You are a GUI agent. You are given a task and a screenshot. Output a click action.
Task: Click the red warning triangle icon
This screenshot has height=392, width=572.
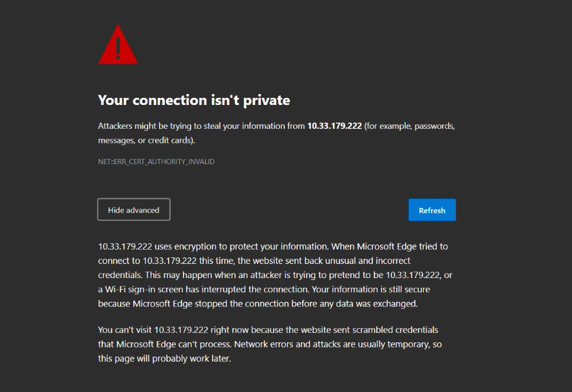point(118,46)
